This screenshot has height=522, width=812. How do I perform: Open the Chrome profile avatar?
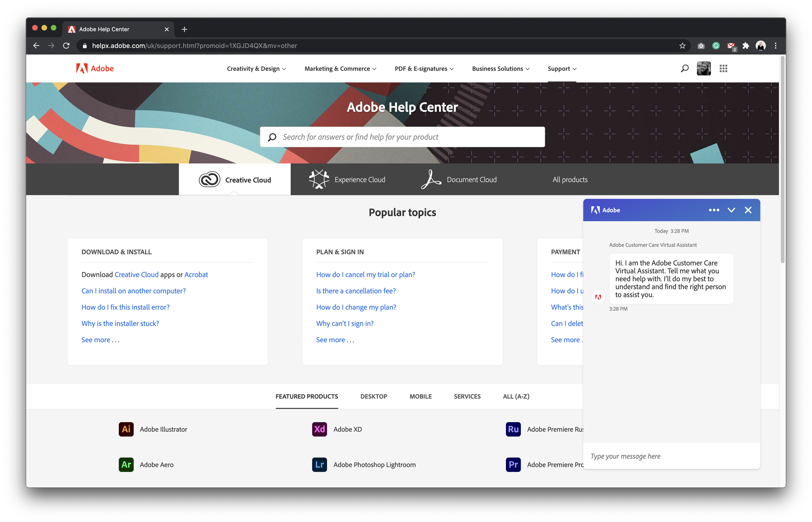pos(761,46)
